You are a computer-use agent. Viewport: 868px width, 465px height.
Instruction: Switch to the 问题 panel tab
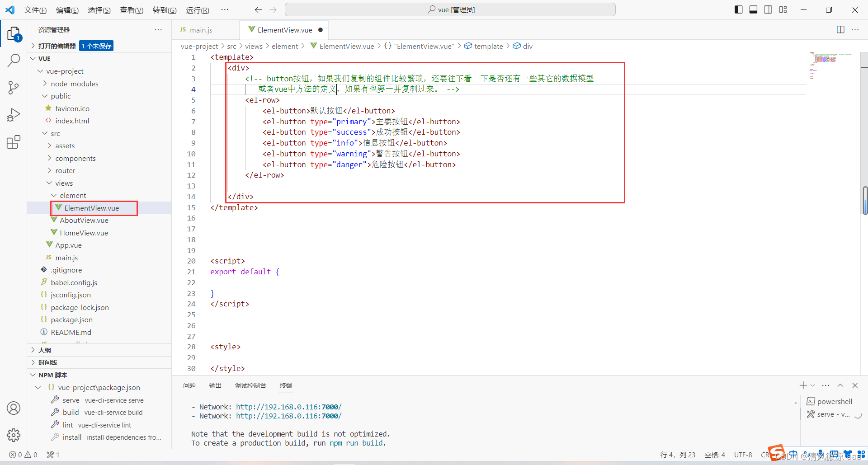point(189,385)
